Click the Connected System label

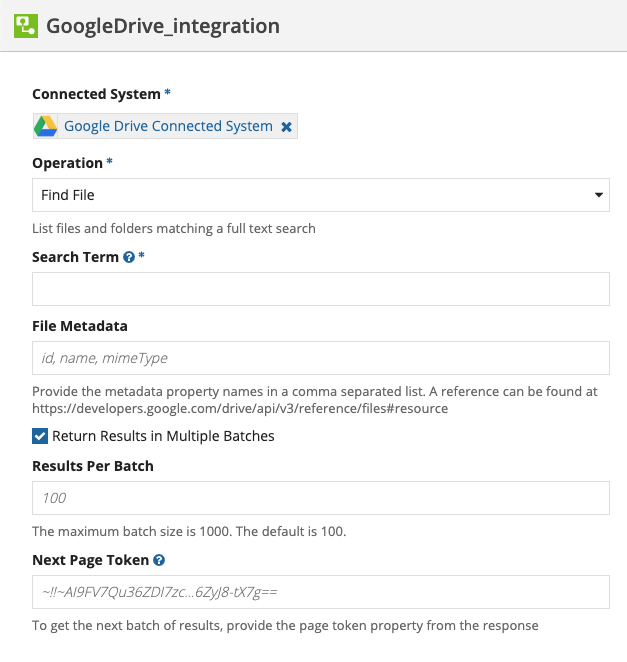96,94
